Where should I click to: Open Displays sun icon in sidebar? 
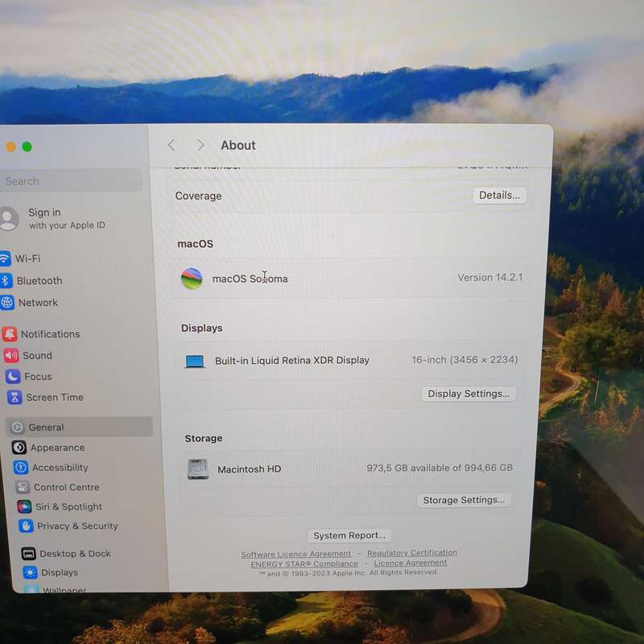click(30, 572)
